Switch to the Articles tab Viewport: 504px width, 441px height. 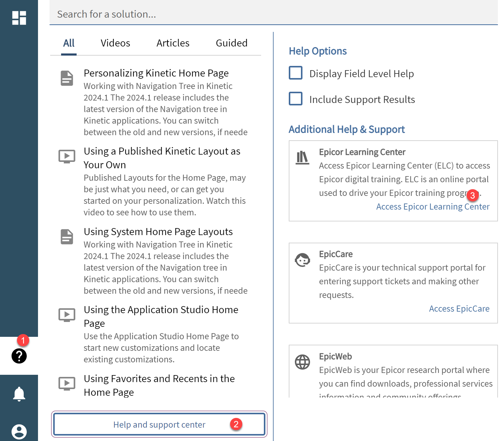[x=173, y=43]
